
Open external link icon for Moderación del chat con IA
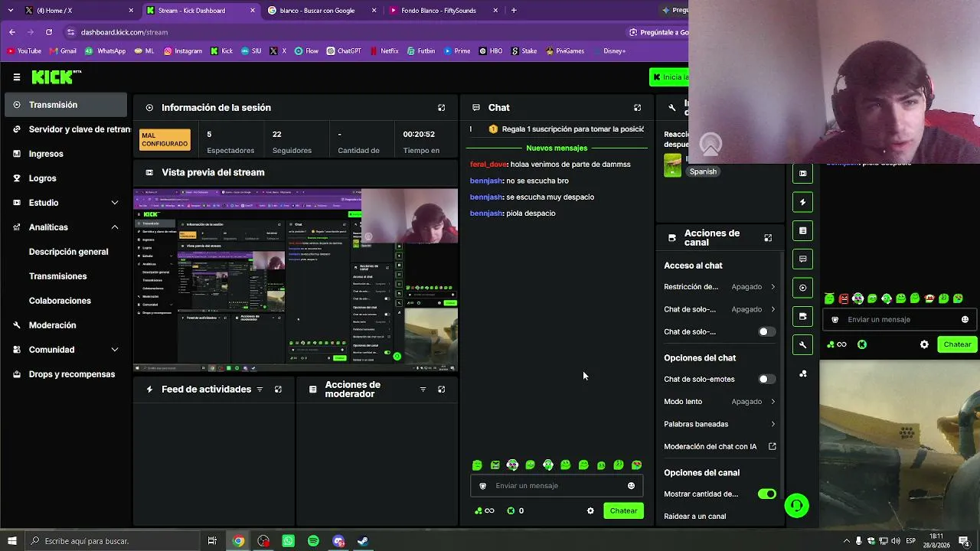pyautogui.click(x=772, y=447)
